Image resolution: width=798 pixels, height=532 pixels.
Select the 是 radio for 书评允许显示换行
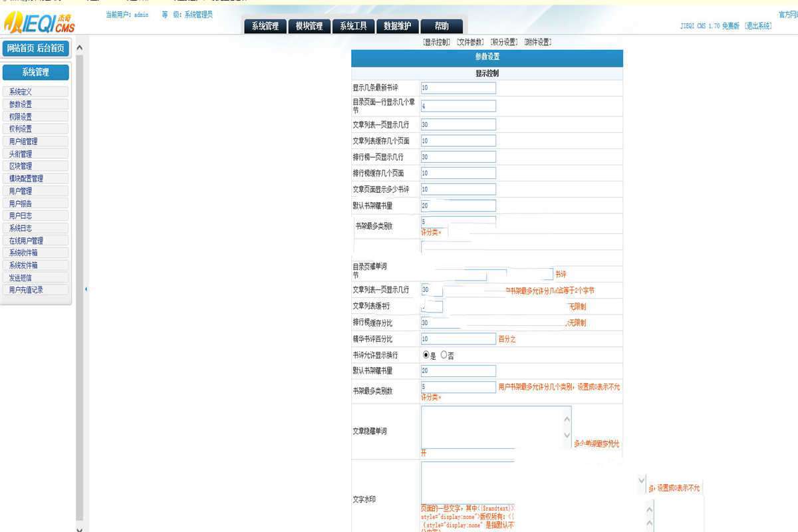pos(426,355)
